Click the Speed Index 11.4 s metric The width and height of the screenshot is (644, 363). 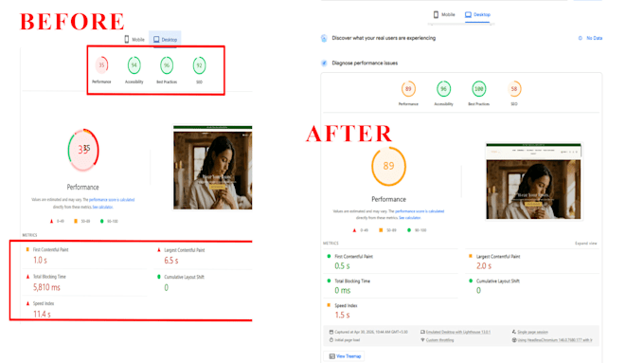85,309
